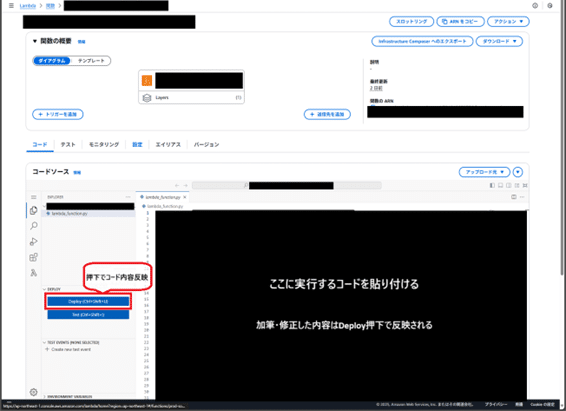Open the settings gear in code editor

click(34, 392)
